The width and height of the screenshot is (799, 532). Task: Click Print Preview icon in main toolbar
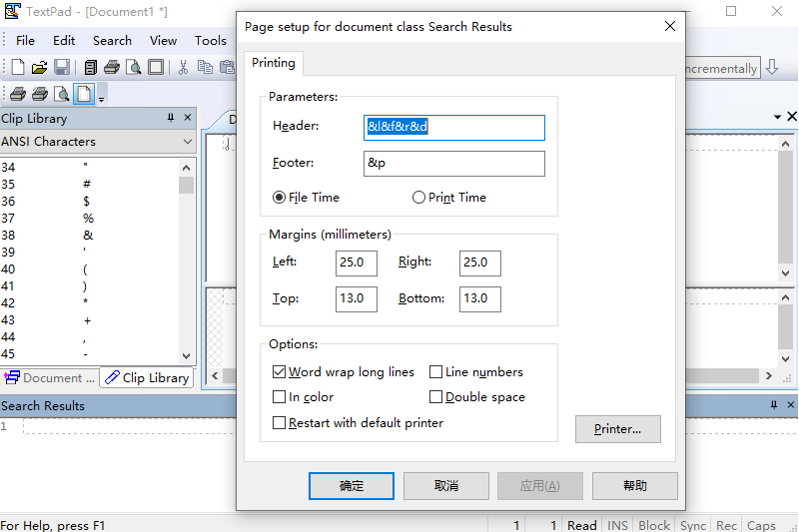(x=134, y=68)
